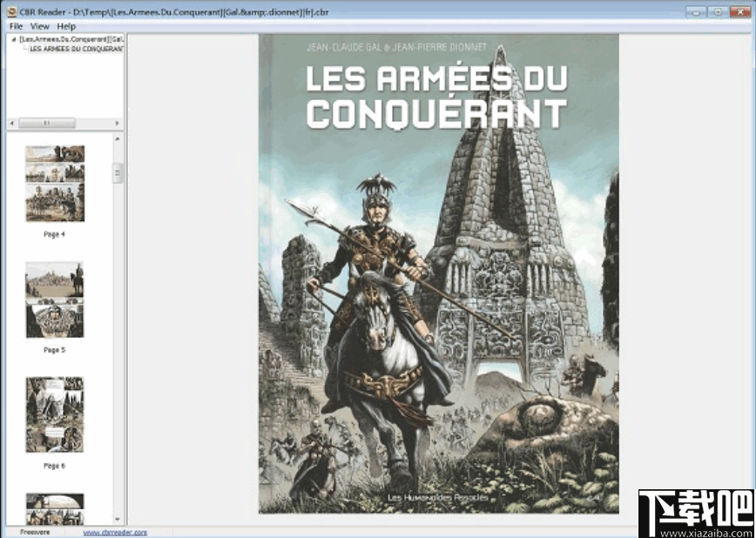
Task: Open the Page 6 thumbnail
Action: tap(55, 415)
